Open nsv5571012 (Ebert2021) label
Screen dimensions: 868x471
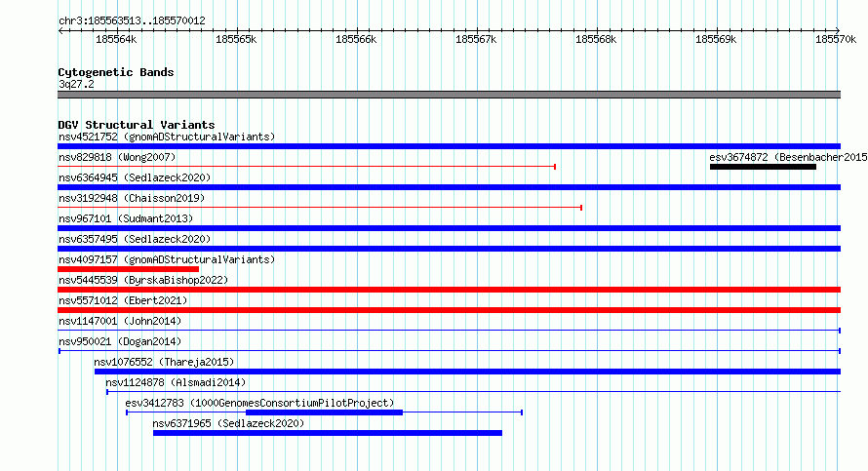123,300
